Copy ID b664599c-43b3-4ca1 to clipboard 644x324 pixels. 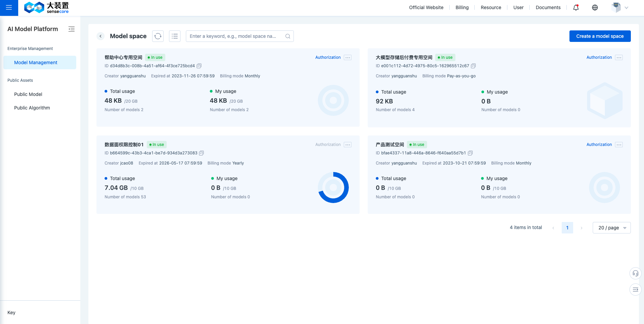pyautogui.click(x=201, y=153)
